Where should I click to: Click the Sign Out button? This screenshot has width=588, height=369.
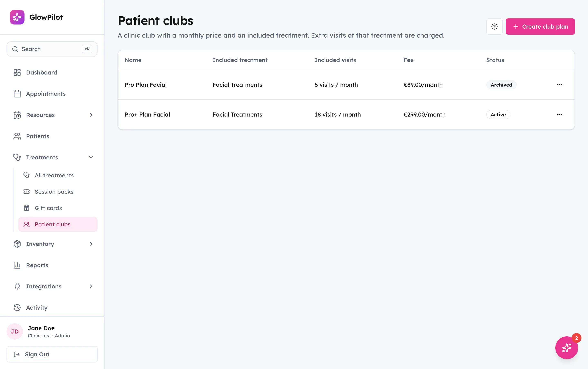[x=52, y=354]
